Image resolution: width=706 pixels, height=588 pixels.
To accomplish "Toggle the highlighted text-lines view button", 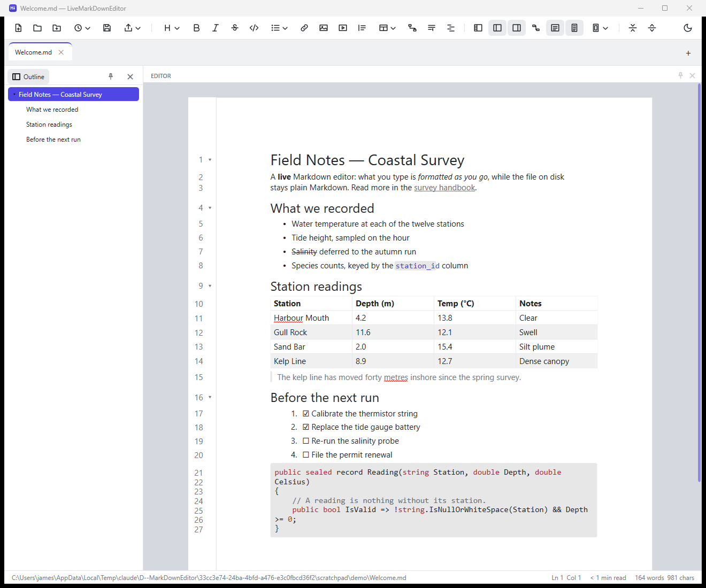I will point(555,28).
